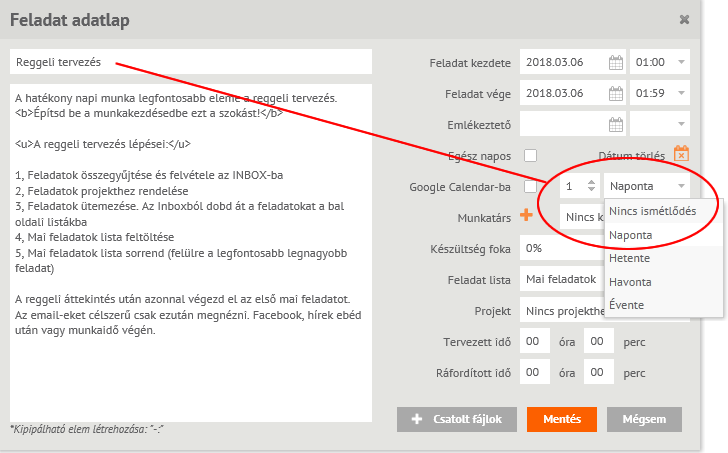728x453 pixels.
Task: Edit Tervezett idő óra field
Action: coord(535,341)
